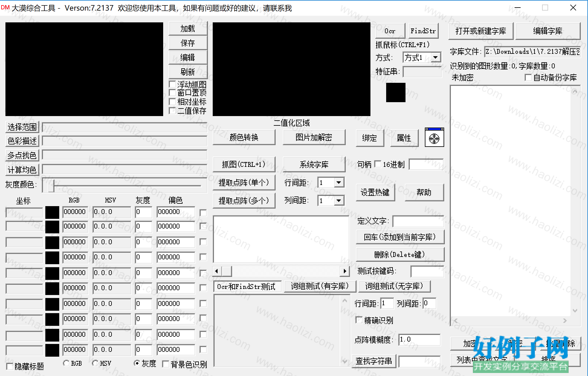Click left arrow of dot-matrix horizontal scrollbar

[217, 271]
